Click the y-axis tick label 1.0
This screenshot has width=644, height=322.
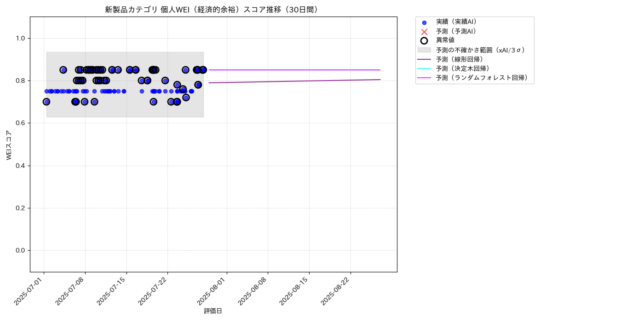21,38
